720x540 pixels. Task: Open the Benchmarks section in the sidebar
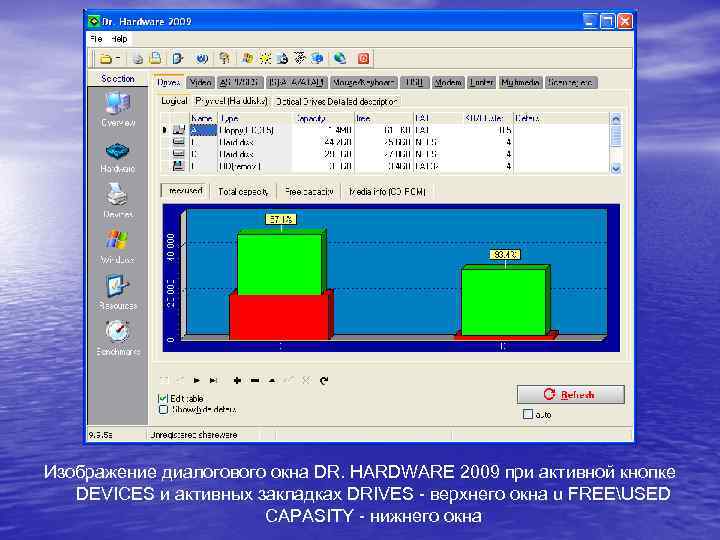(x=118, y=338)
